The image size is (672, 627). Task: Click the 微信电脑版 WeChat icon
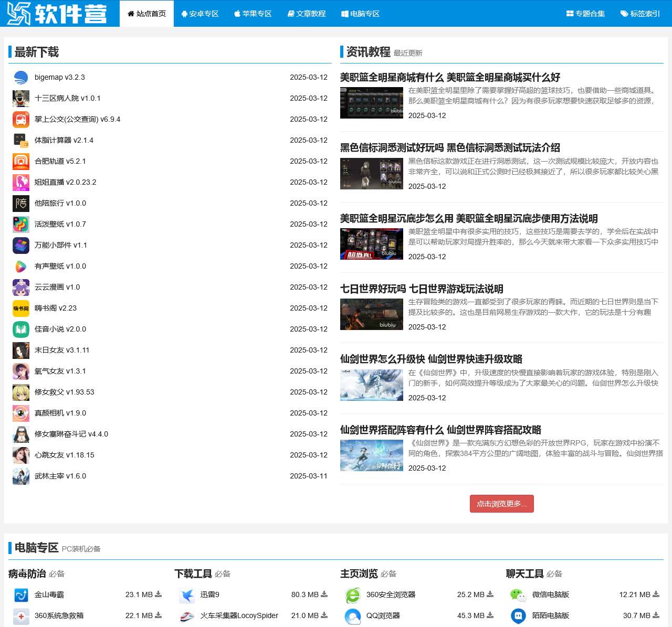[518, 595]
